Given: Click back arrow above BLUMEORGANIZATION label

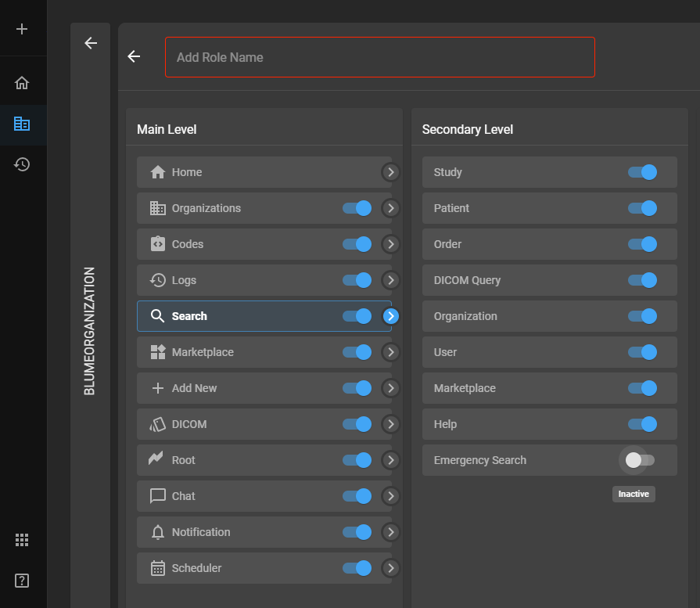Looking at the screenshot, I should point(91,43).
